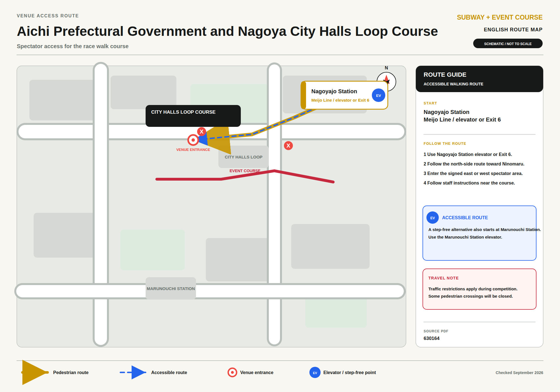Click the Accessible route legend blue arrow
This screenshot has width=560, height=392.
click(133, 372)
